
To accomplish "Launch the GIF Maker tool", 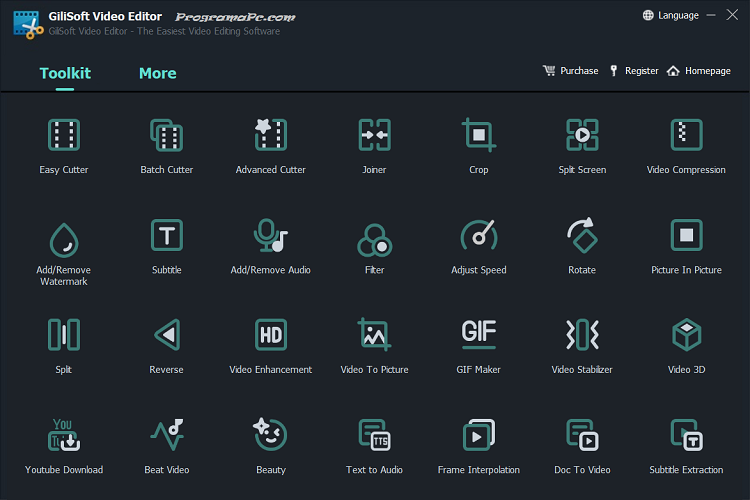I will (x=478, y=335).
